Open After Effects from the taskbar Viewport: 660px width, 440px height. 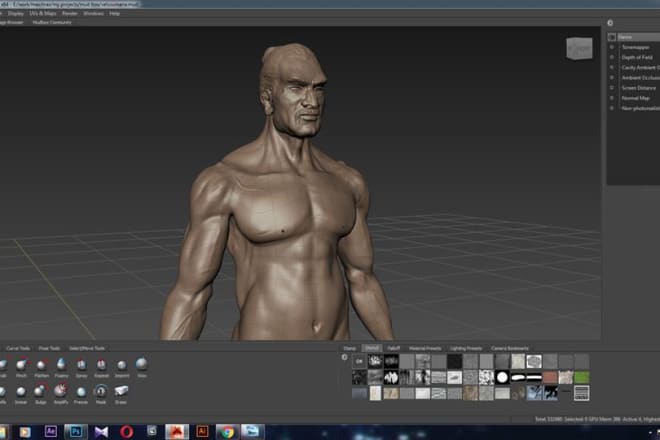[x=51, y=432]
